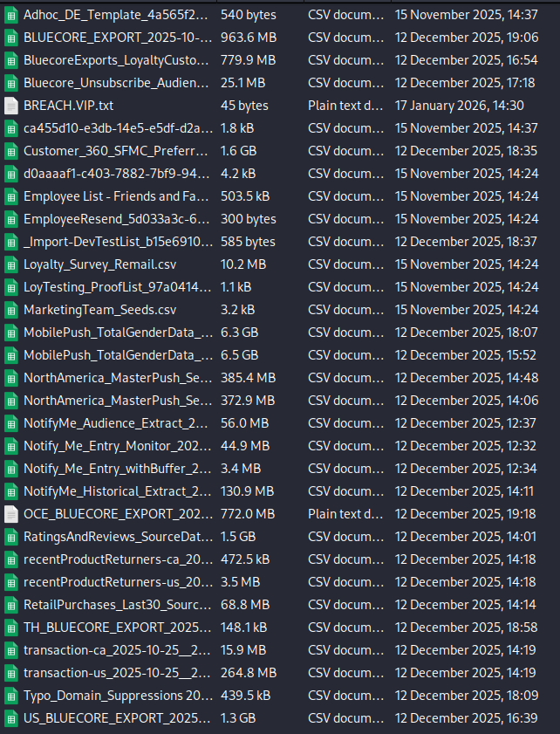Image resolution: width=560 pixels, height=734 pixels.
Task: Select the NotifyMe_Audience_Extract file name
Action: (116, 423)
